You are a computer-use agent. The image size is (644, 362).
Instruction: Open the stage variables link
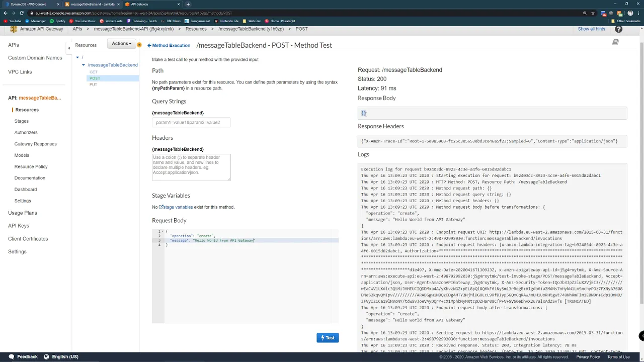(176, 207)
